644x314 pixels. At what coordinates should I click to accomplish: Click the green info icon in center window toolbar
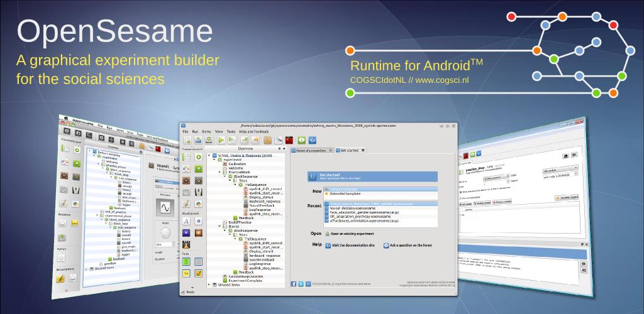[x=301, y=140]
